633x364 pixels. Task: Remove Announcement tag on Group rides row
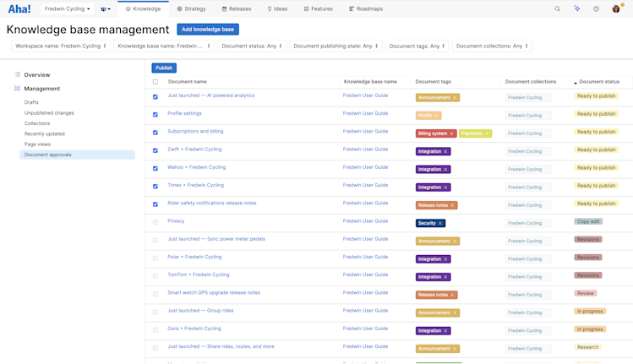(455, 312)
